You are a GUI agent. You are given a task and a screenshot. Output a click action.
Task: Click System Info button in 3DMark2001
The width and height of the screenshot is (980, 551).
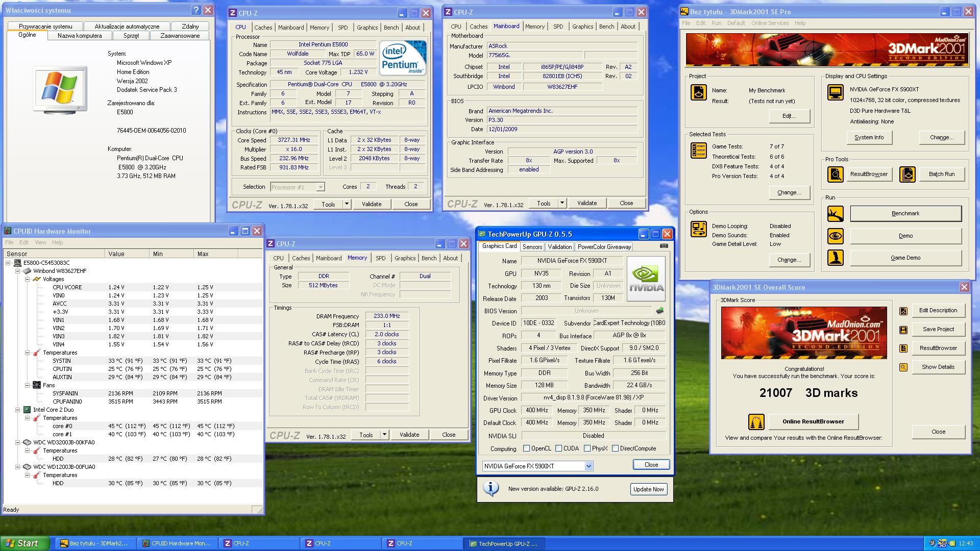coord(869,138)
